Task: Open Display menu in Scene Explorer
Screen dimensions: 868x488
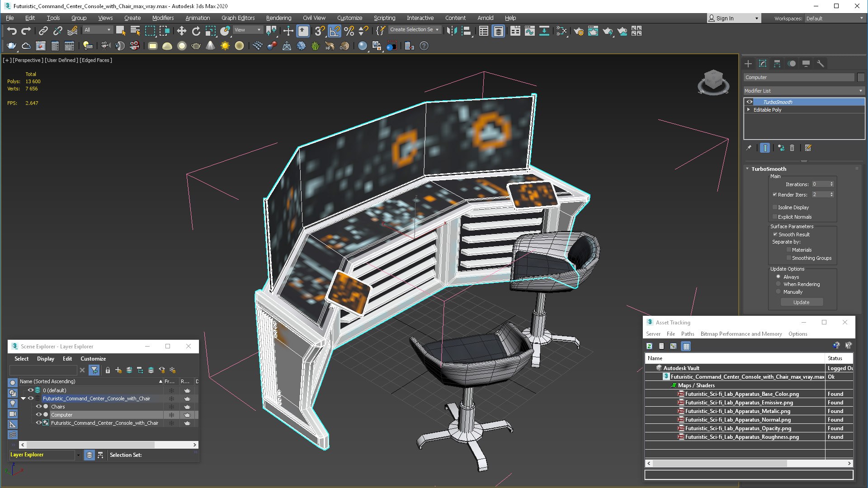Action: 46,359
